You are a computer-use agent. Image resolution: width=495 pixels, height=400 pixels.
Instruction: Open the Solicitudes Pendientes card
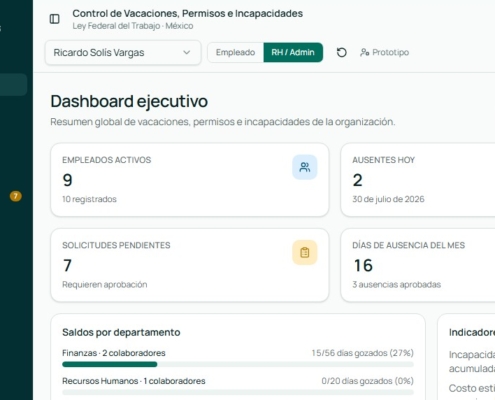[x=190, y=265]
